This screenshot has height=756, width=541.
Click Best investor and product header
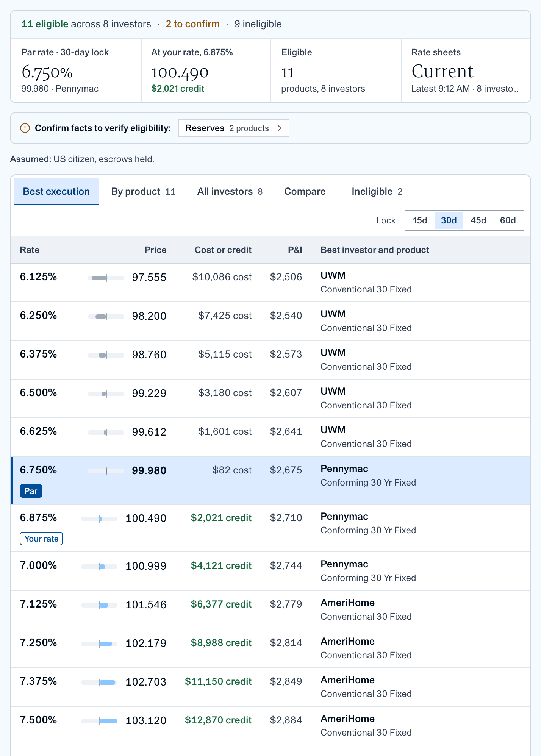tap(375, 250)
